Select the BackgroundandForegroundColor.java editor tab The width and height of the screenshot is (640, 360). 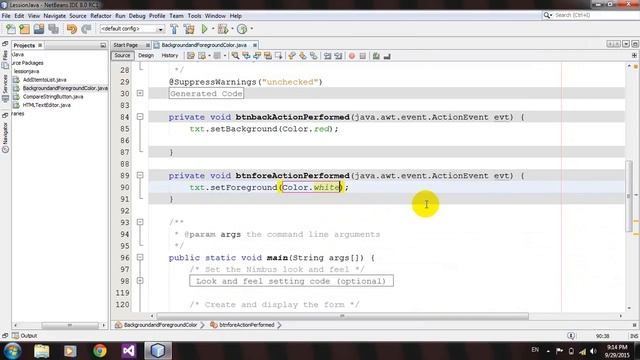pyautogui.click(x=204, y=45)
